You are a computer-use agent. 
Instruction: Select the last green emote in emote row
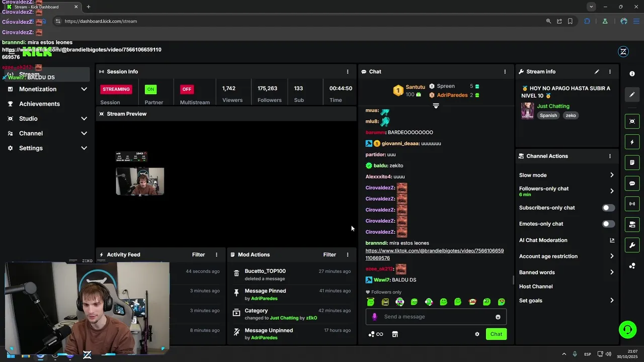coord(502,302)
